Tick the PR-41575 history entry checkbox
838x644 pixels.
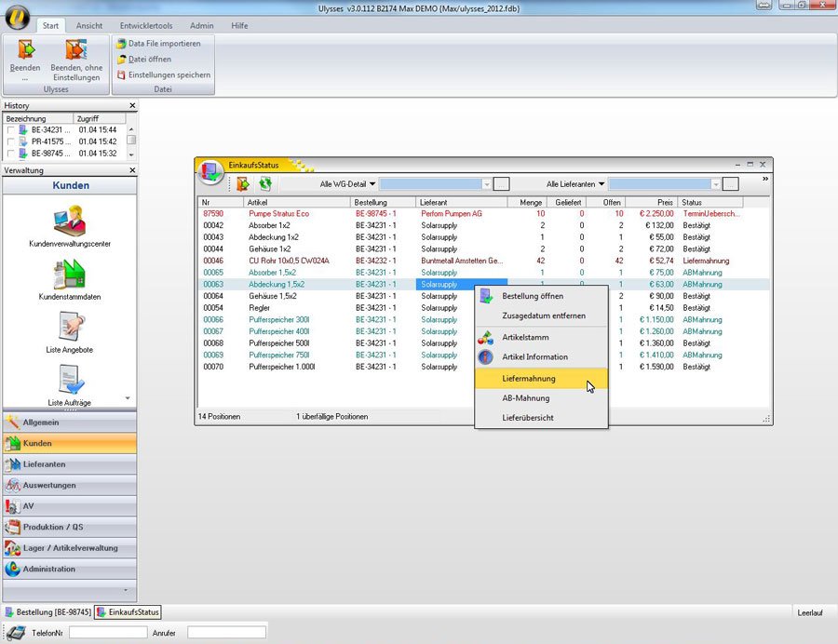tap(11, 141)
